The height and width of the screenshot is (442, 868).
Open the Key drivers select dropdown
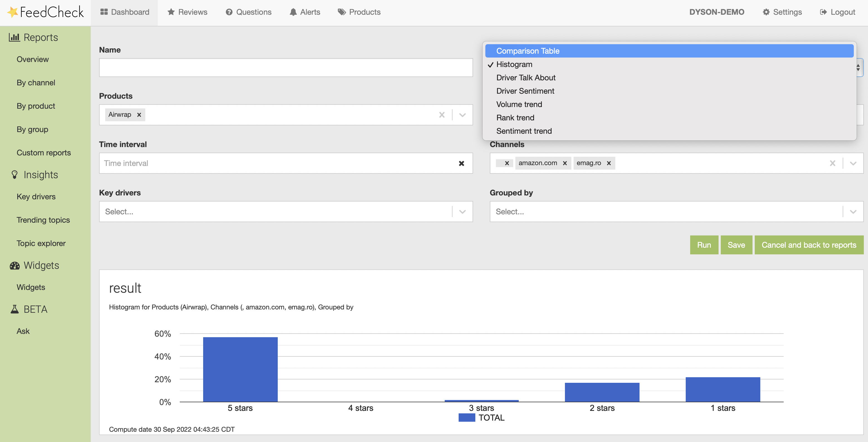point(286,212)
